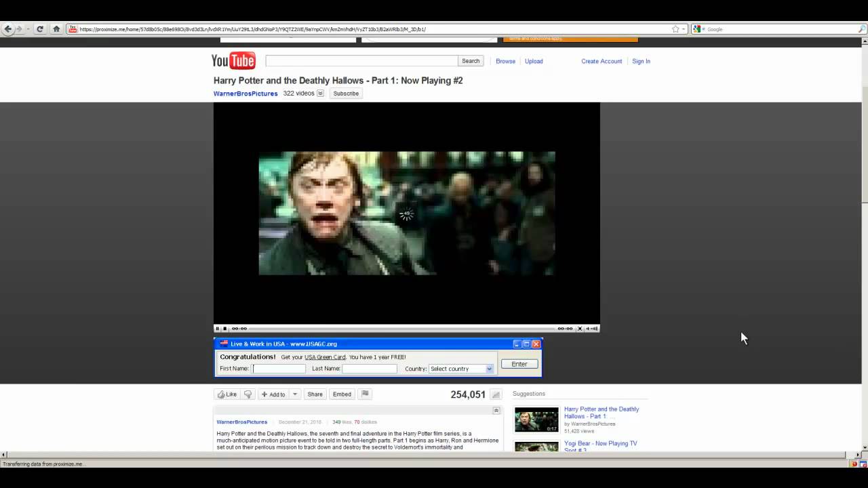This screenshot has height=488, width=868.
Task: Open the Add to dropdown arrow
Action: (x=295, y=394)
